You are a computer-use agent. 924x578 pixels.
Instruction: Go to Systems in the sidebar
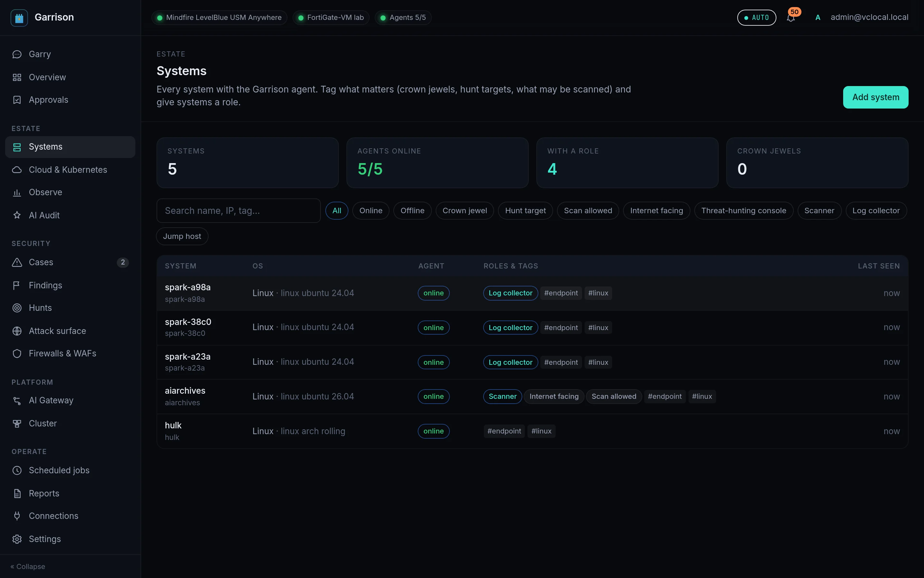click(x=70, y=147)
